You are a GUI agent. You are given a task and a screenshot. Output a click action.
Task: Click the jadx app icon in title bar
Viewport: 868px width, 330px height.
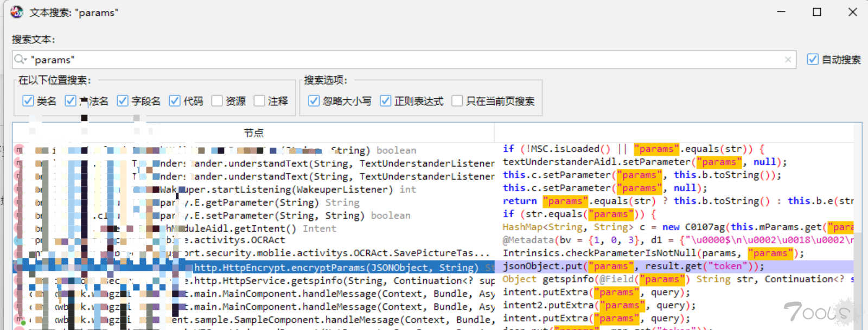(17, 11)
